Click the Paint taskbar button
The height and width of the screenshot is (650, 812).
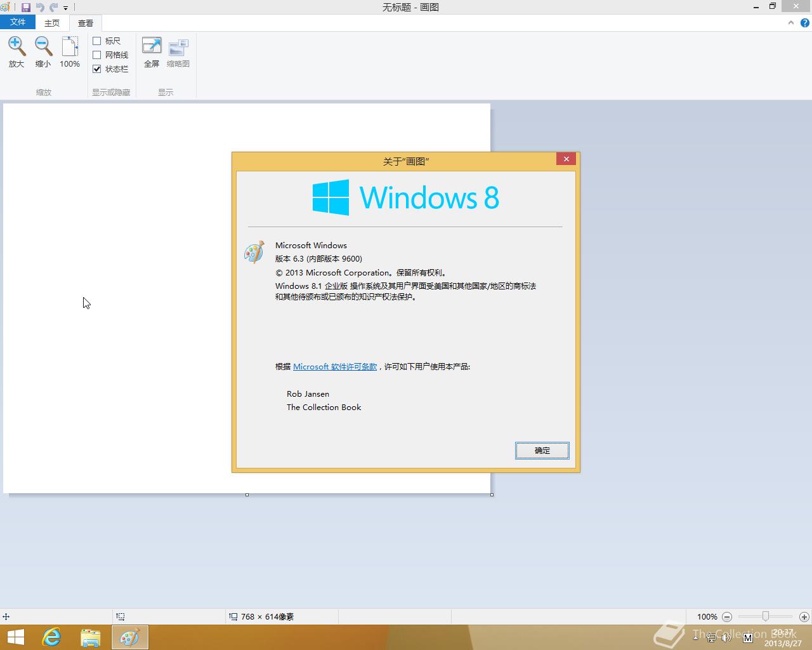point(130,637)
